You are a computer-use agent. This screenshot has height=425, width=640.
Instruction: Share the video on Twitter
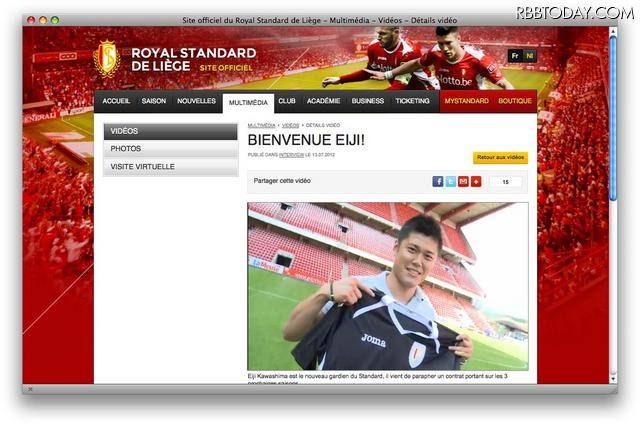[x=450, y=181]
